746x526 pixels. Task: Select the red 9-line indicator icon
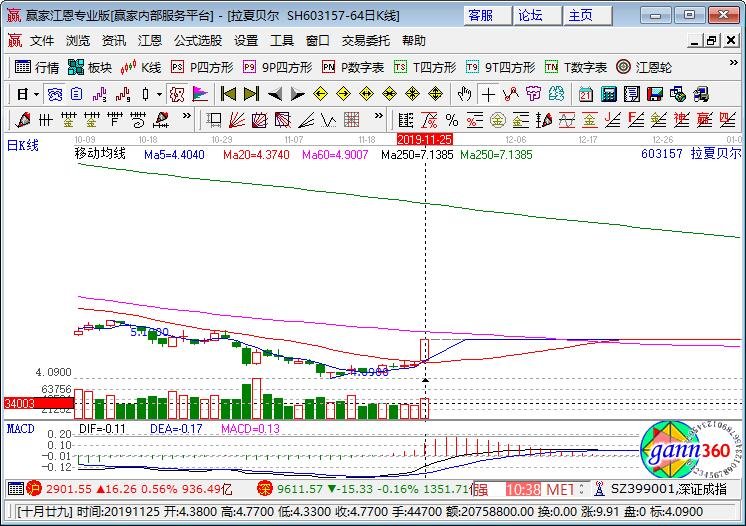tap(123, 94)
